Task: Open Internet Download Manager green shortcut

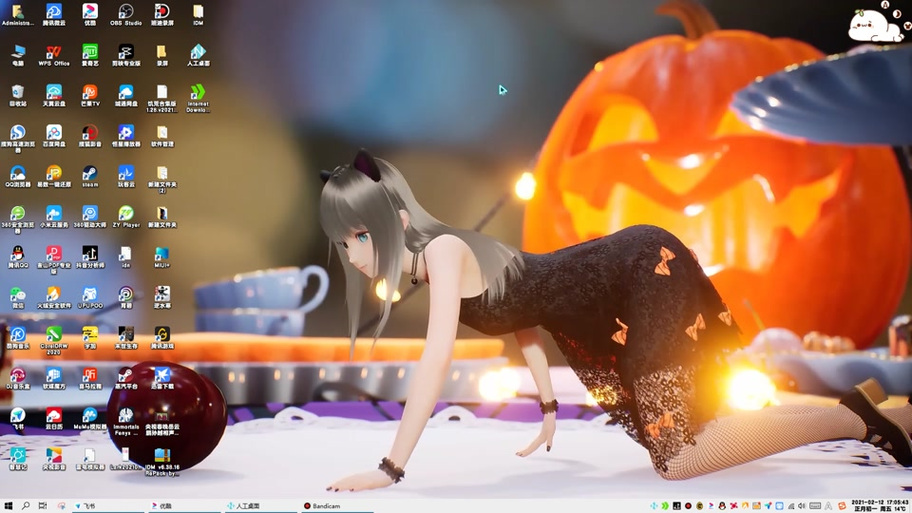Action: [x=198, y=98]
